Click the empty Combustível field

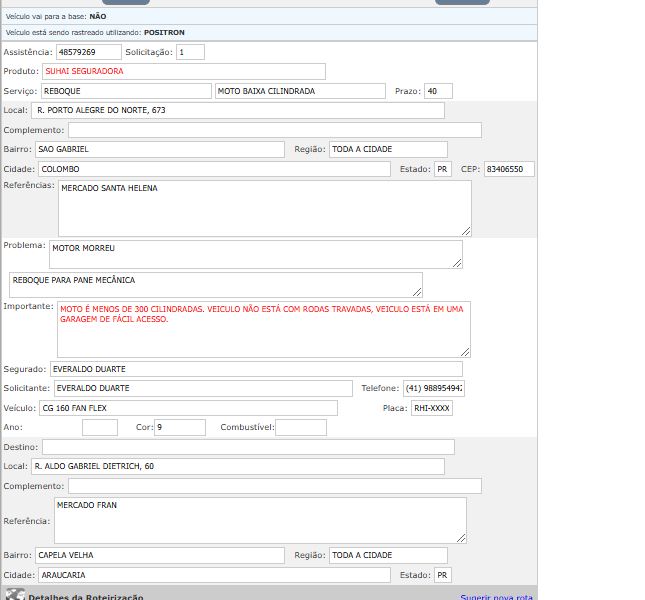click(301, 428)
